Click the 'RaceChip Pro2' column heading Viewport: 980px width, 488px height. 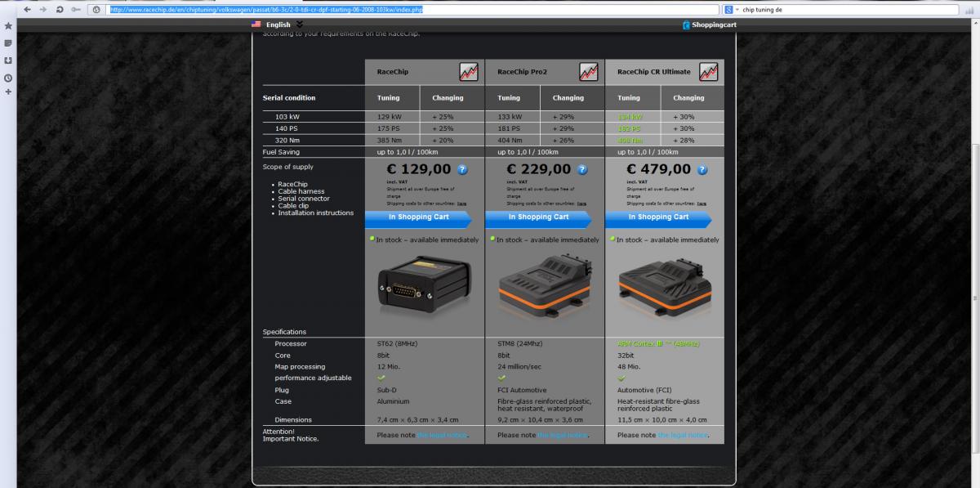522,72
